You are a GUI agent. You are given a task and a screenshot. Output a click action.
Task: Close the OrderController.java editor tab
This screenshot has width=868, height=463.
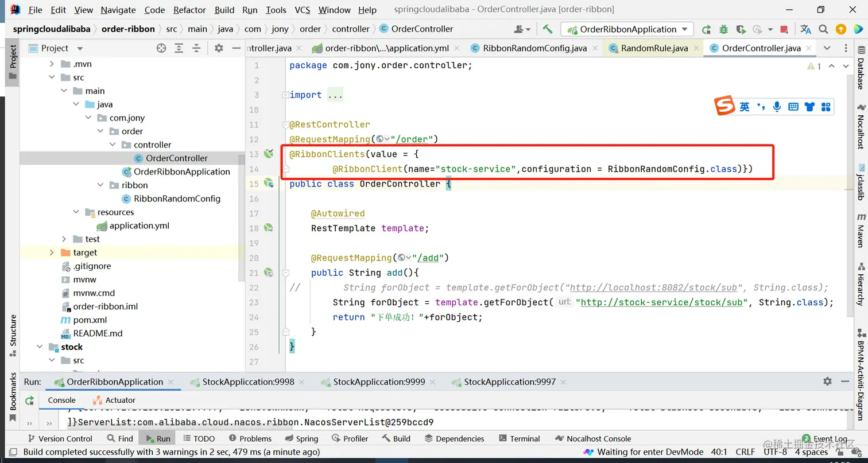click(x=808, y=48)
